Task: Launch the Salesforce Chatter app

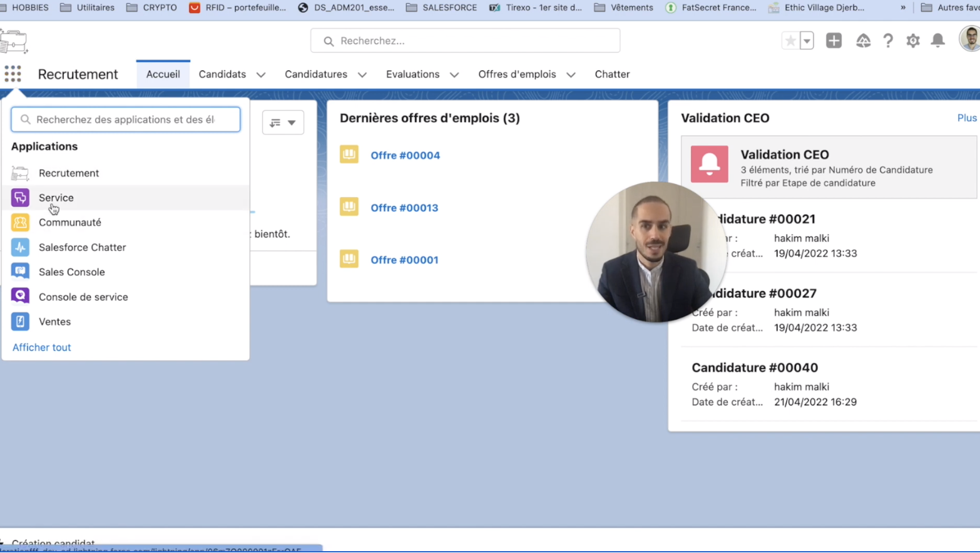Action: click(82, 247)
